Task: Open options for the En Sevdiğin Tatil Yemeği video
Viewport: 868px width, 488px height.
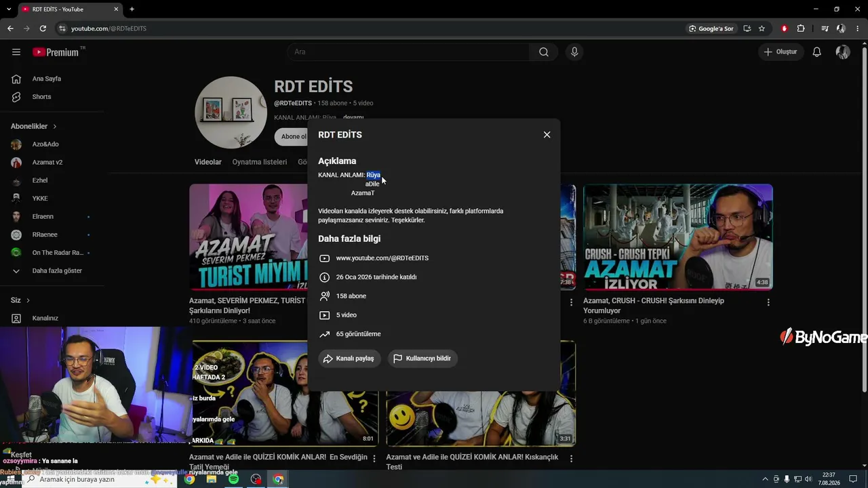Action: point(374,459)
